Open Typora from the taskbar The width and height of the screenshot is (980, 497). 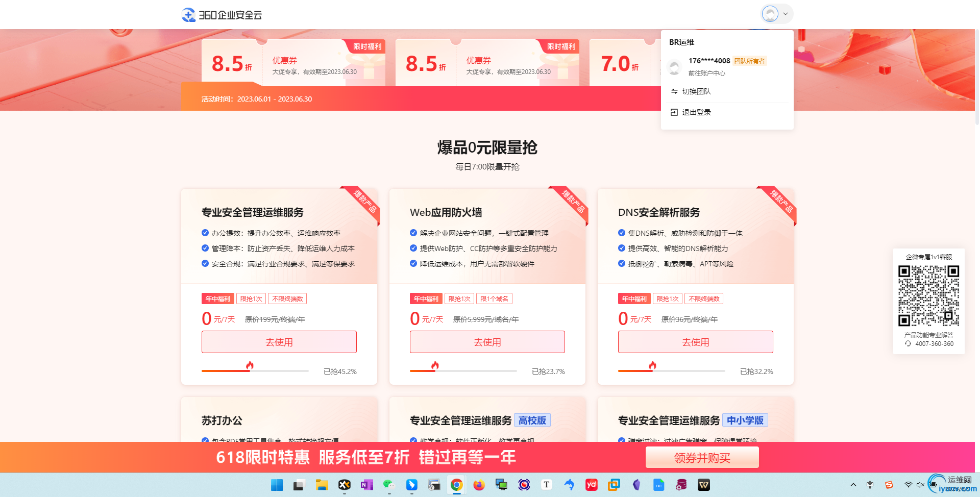546,485
